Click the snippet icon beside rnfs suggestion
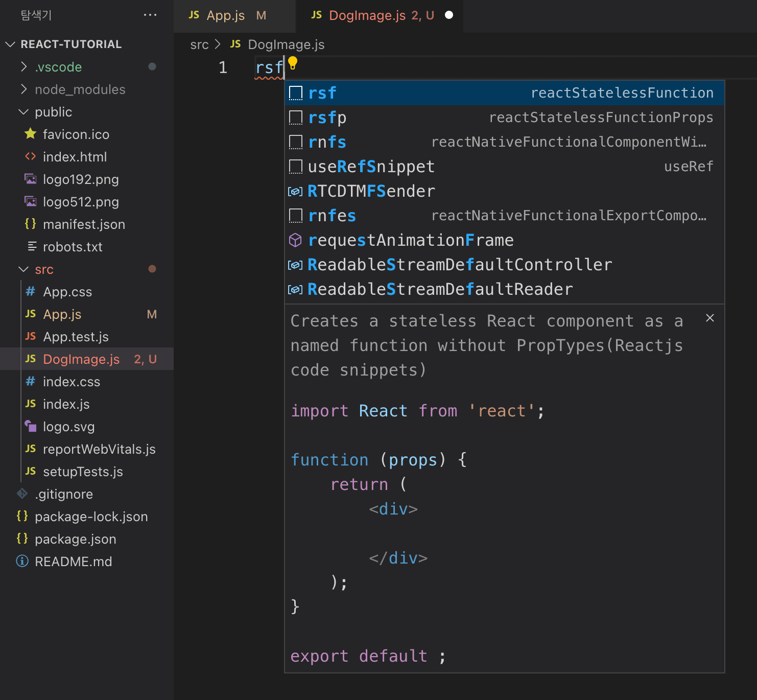Image resolution: width=757 pixels, height=700 pixels. [296, 142]
